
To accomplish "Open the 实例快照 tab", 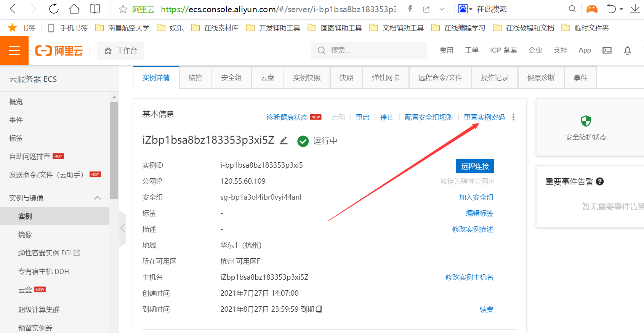I will (x=307, y=78).
